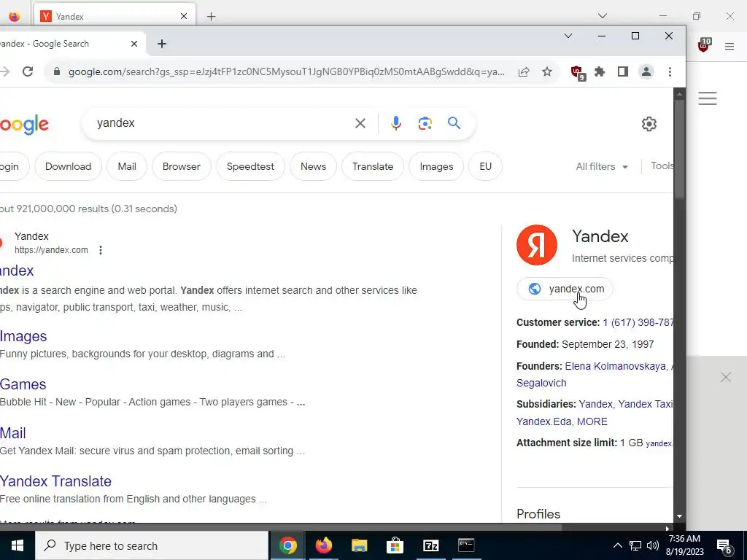Select the Translate filter chip
The width and height of the screenshot is (747, 560).
point(373,167)
